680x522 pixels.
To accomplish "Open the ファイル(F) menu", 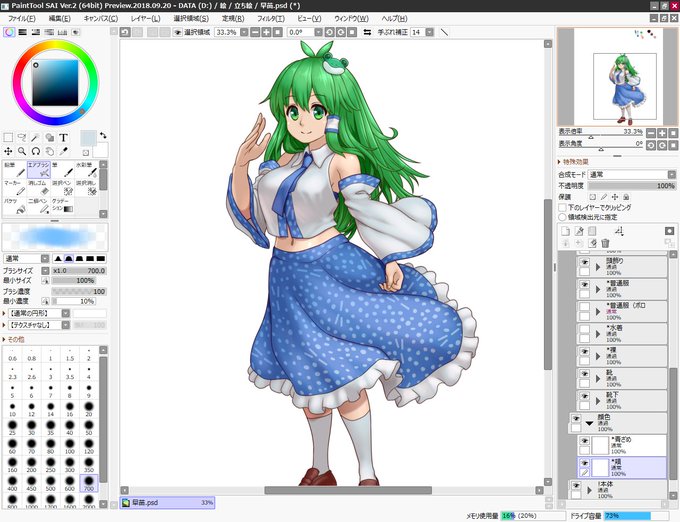I will (22, 19).
